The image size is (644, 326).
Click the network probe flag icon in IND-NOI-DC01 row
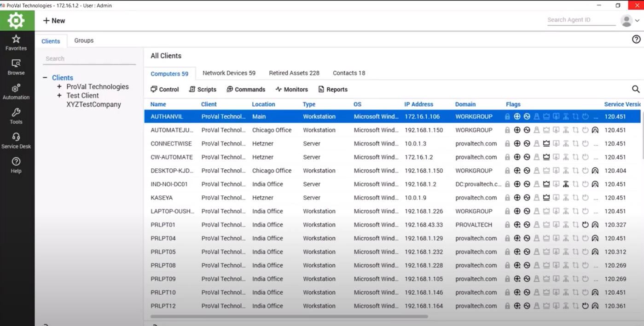[x=566, y=184]
